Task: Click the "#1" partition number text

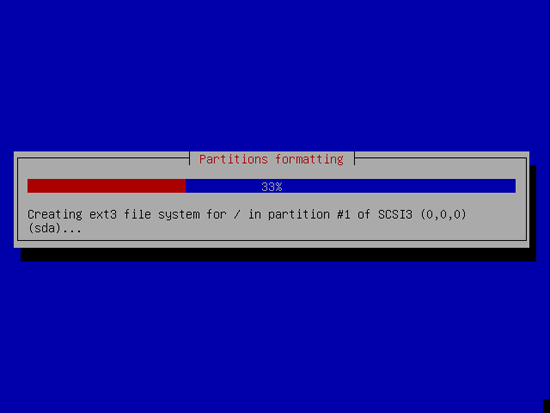Action: click(344, 214)
